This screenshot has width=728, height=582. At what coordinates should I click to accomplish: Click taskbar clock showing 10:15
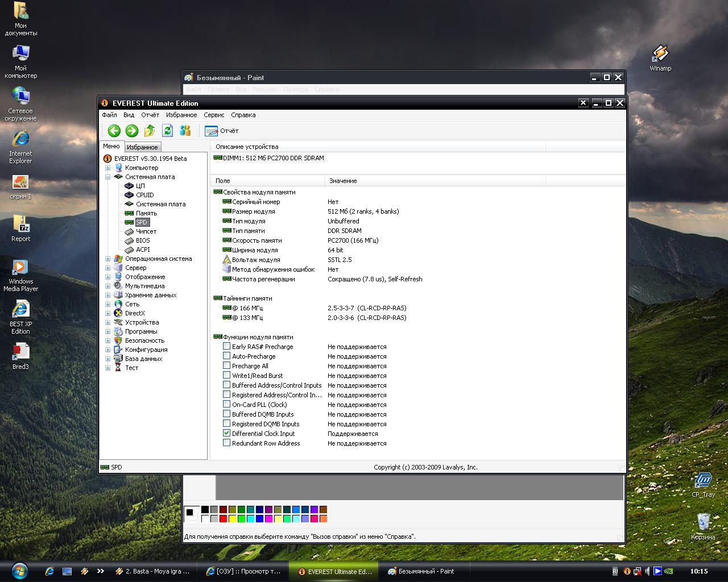coord(699,571)
